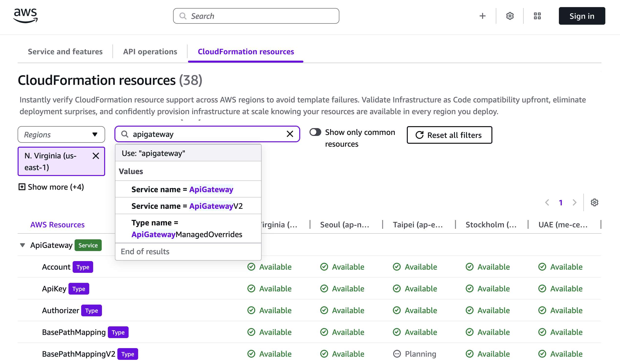Select Service name = ApiGatewayV2 suggestion
The width and height of the screenshot is (620, 364).
click(187, 206)
